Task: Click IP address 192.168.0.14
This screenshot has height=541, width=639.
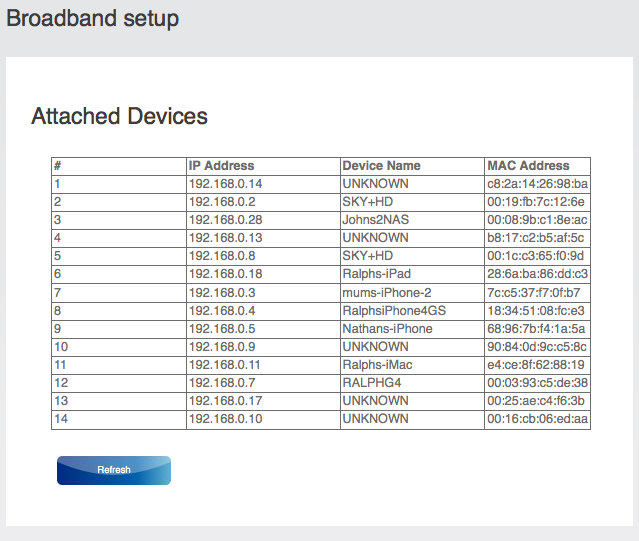Action: [x=225, y=184]
